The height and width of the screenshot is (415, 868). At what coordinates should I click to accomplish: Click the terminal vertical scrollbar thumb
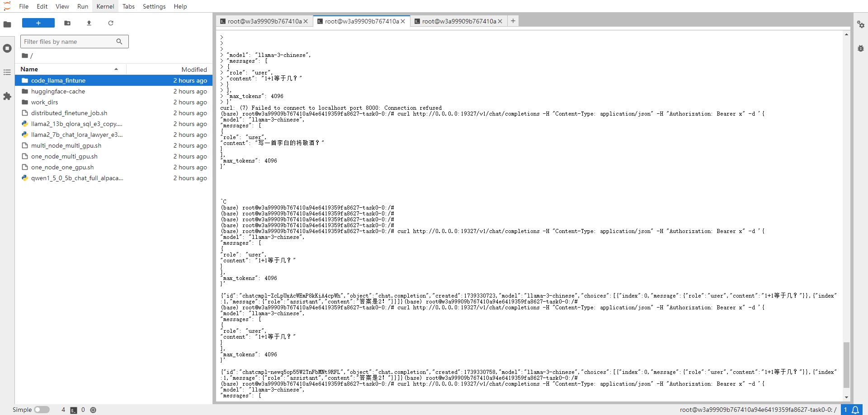tap(846, 364)
